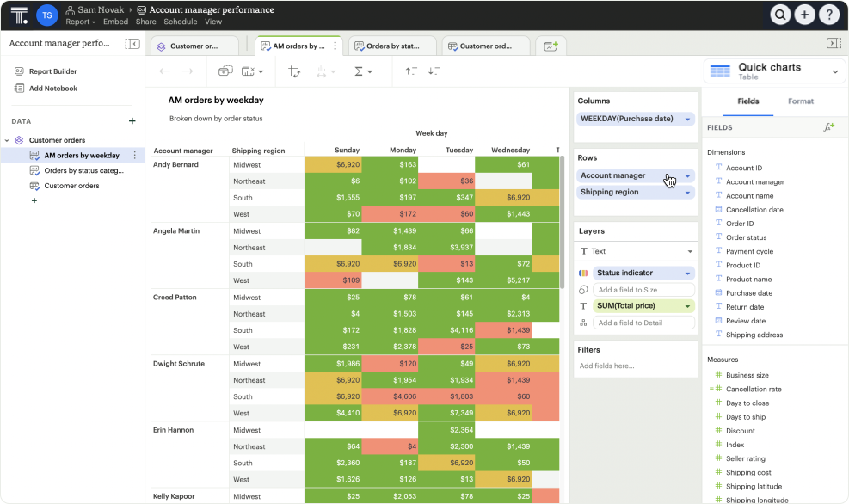Click the sort ascending toolbar icon
849x504 pixels.
tap(411, 71)
